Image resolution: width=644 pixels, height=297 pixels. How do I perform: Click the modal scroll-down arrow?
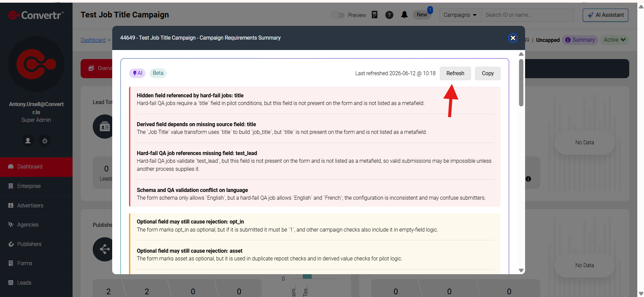[521, 270]
